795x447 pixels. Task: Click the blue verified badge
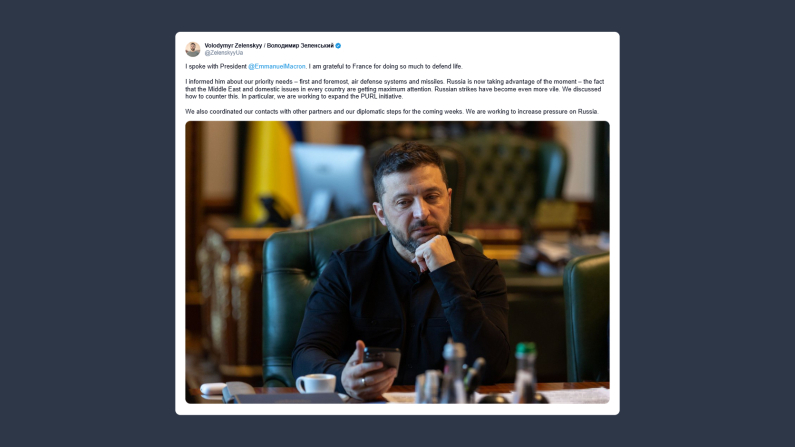[x=338, y=46]
